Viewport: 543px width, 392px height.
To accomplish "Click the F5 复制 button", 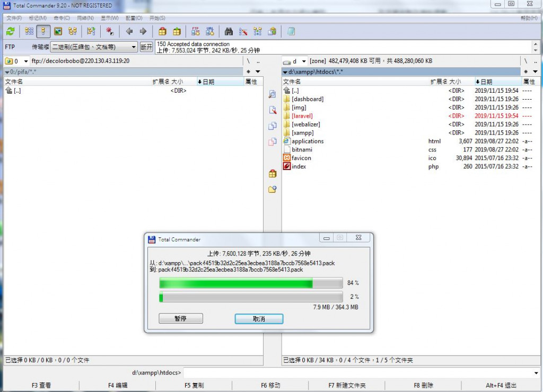I will coord(194,385).
